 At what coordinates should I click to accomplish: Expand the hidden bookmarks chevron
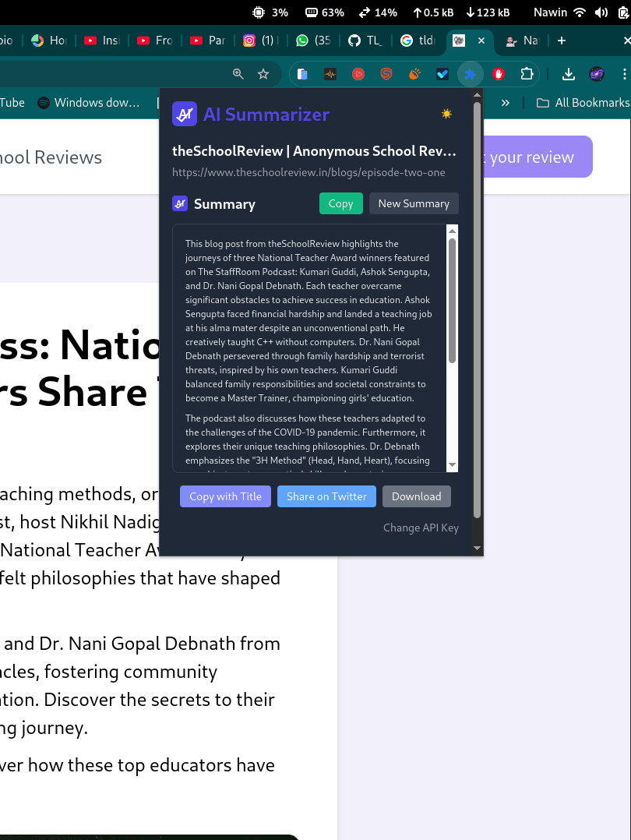(x=505, y=103)
